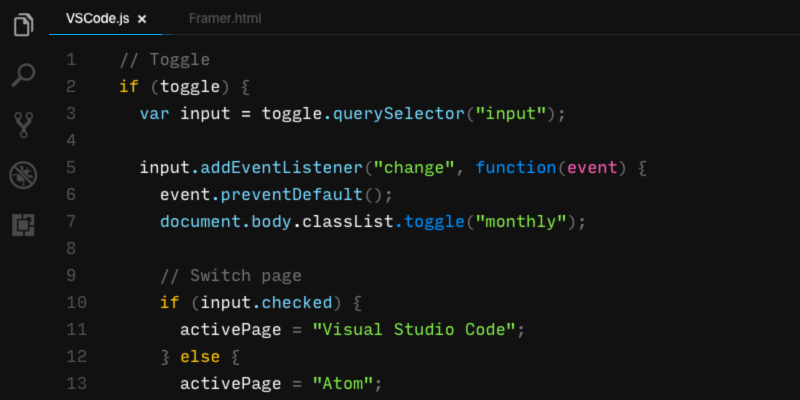Click the "// Switch page" comment
Image resolution: width=800 pixels, height=400 pixels.
[230, 275]
